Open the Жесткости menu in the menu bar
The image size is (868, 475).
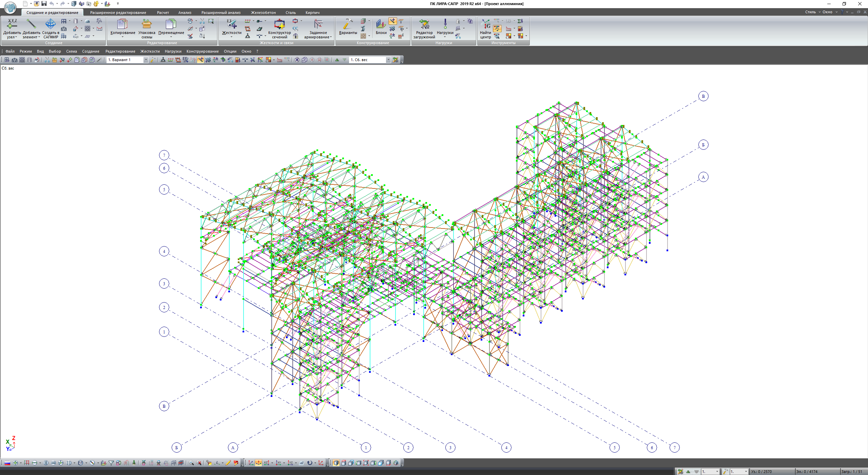pos(150,52)
